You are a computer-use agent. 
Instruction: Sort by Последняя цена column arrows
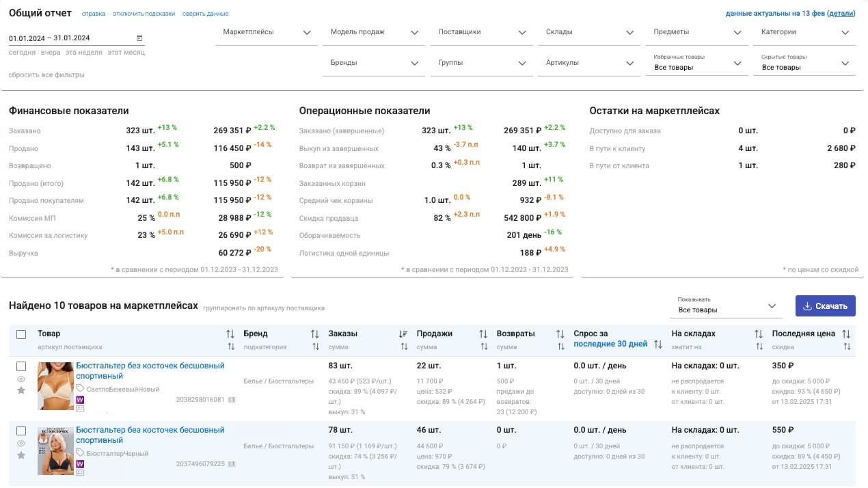(x=846, y=334)
